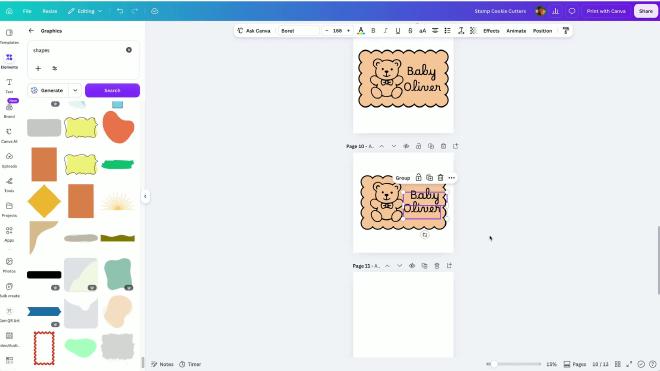This screenshot has height=371, width=660.
Task: Open the Editing mode dropdown
Action: (85, 11)
